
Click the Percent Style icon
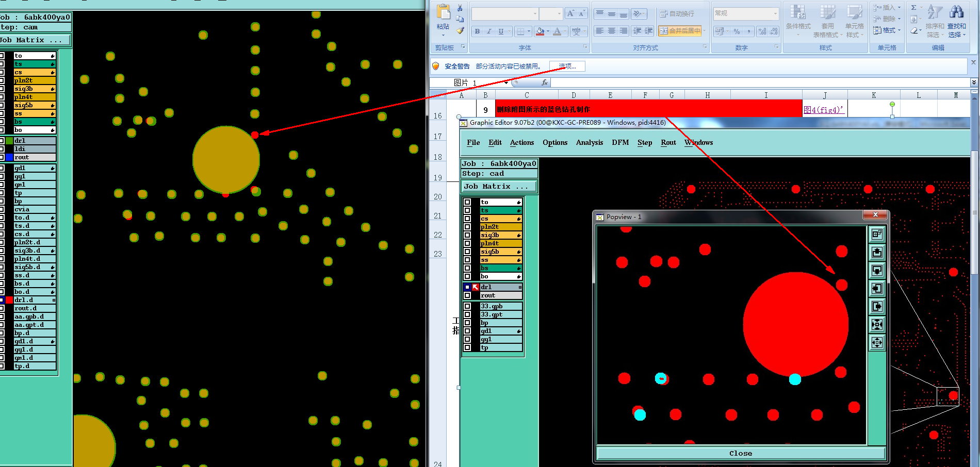pyautogui.click(x=737, y=31)
